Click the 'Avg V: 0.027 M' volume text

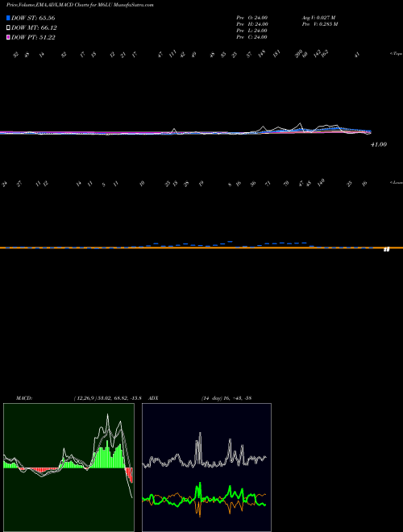[318, 18]
